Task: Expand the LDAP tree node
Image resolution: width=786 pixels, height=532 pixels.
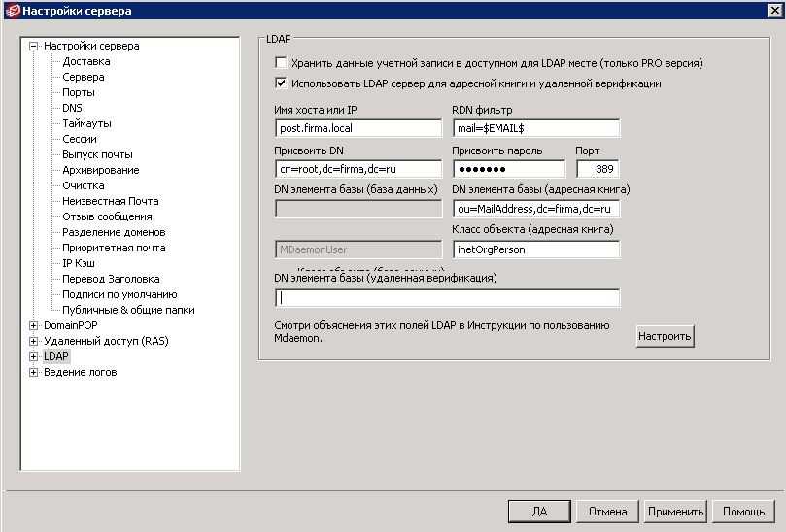Action: coord(34,356)
